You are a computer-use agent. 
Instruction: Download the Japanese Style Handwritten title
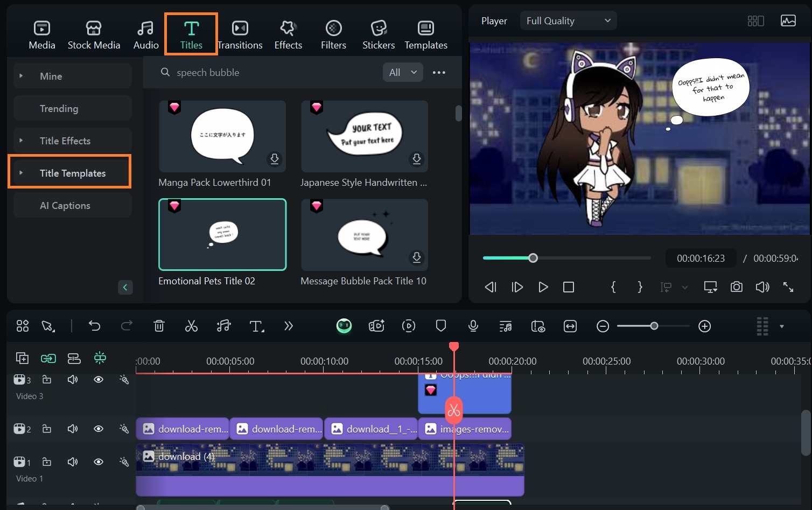pyautogui.click(x=417, y=159)
